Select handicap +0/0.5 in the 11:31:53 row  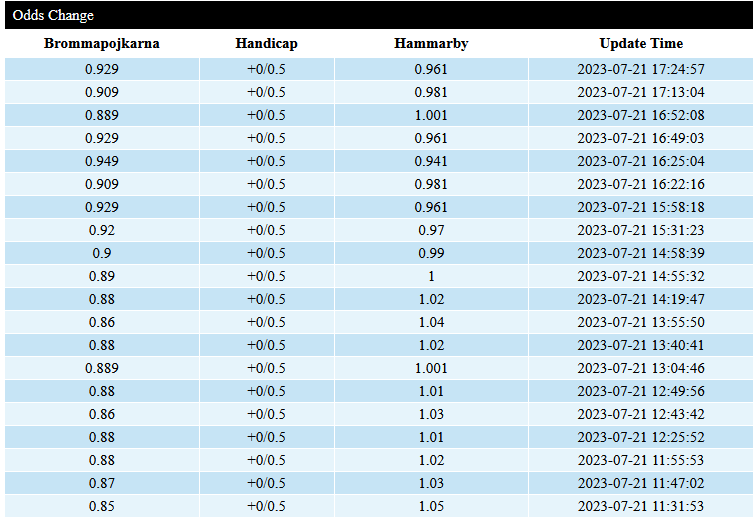[x=267, y=506]
